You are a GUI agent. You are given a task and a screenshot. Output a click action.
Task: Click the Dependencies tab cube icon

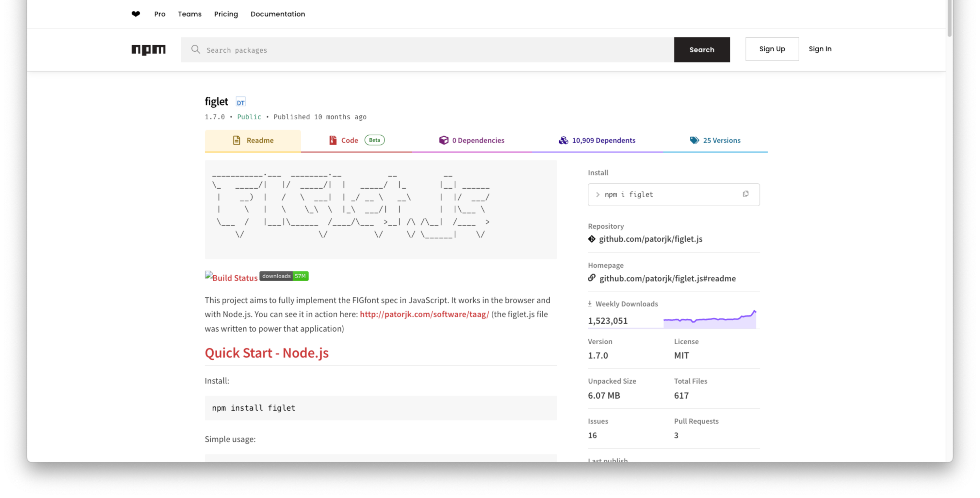tap(444, 141)
